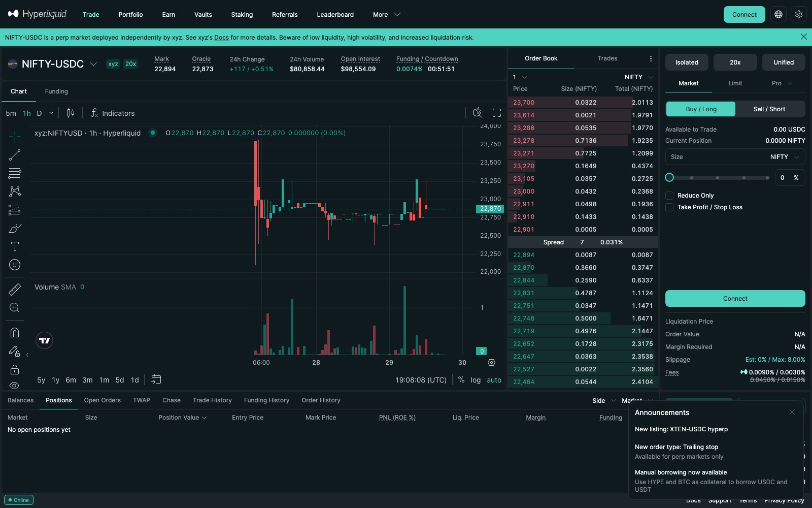812x508 pixels.
Task: Go to the Leaderboard page
Action: coord(335,14)
